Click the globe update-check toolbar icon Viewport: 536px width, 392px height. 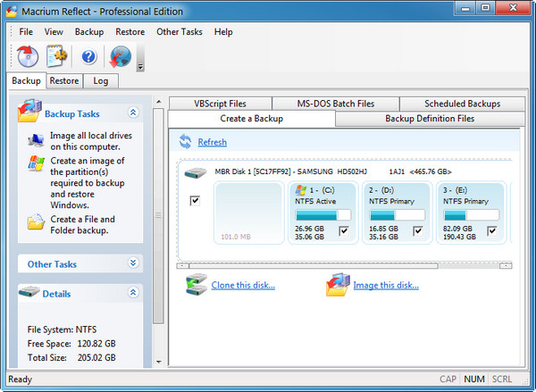pos(119,56)
